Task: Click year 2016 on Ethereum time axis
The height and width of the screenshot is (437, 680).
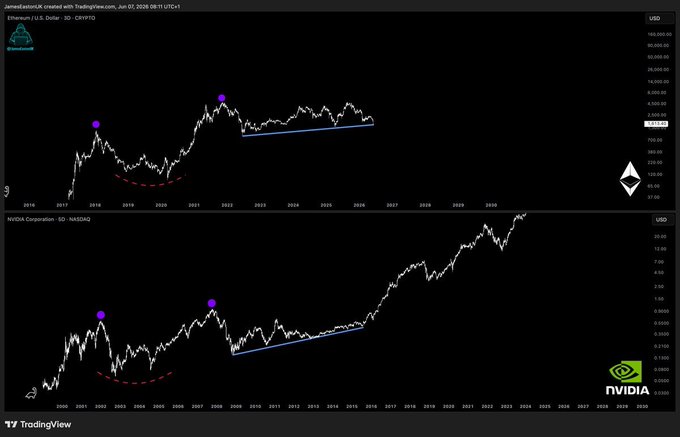Action: tap(29, 205)
